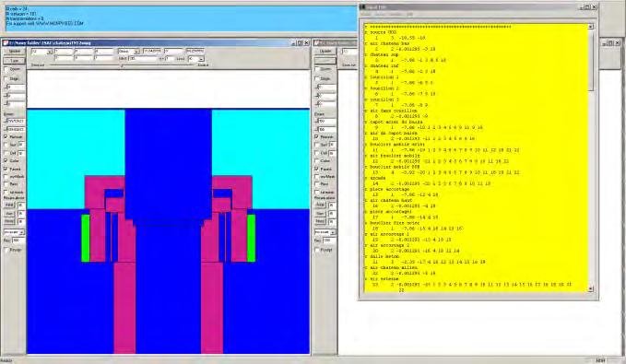Click line 'c source UO2' in input file
Viewport: 626px width, 364px height.
381,32
